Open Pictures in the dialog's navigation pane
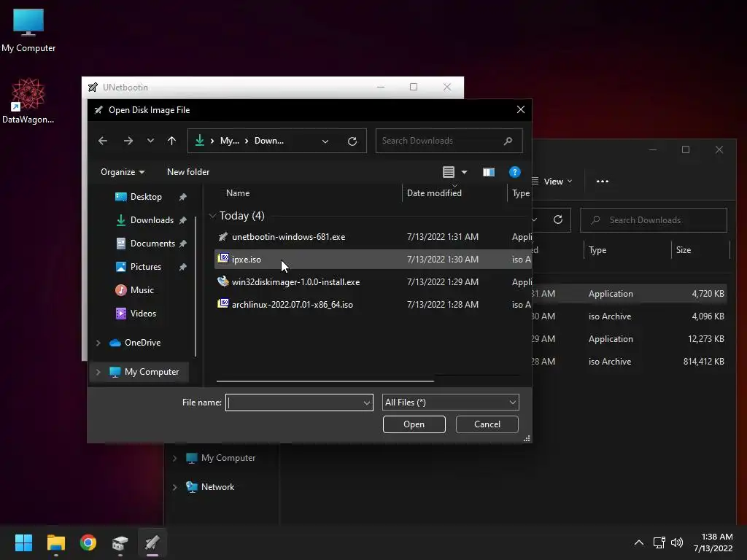The width and height of the screenshot is (747, 560). [x=145, y=267]
